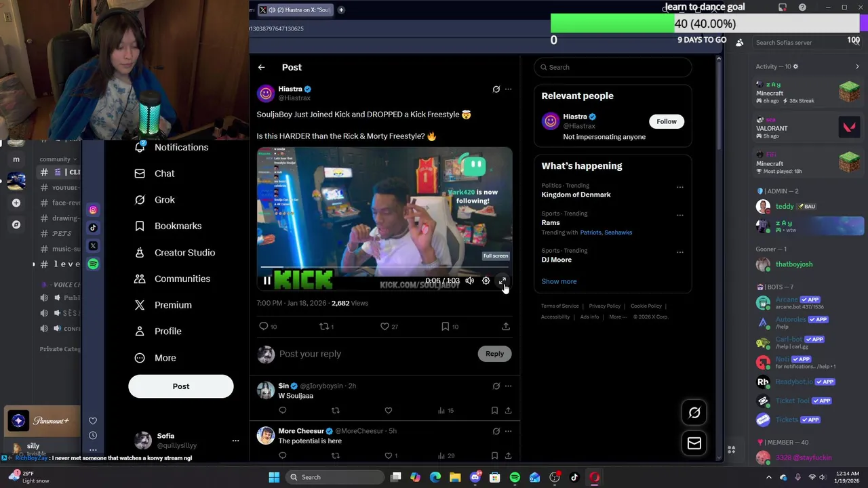This screenshot has width=868, height=488.
Task: Follow Hiastra in Relevant people
Action: click(666, 121)
